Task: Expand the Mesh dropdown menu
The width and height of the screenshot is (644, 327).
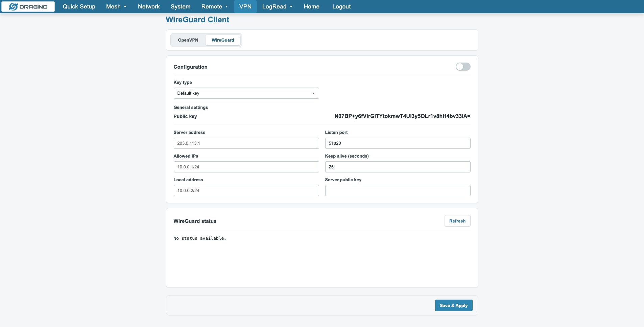Action: (116, 7)
